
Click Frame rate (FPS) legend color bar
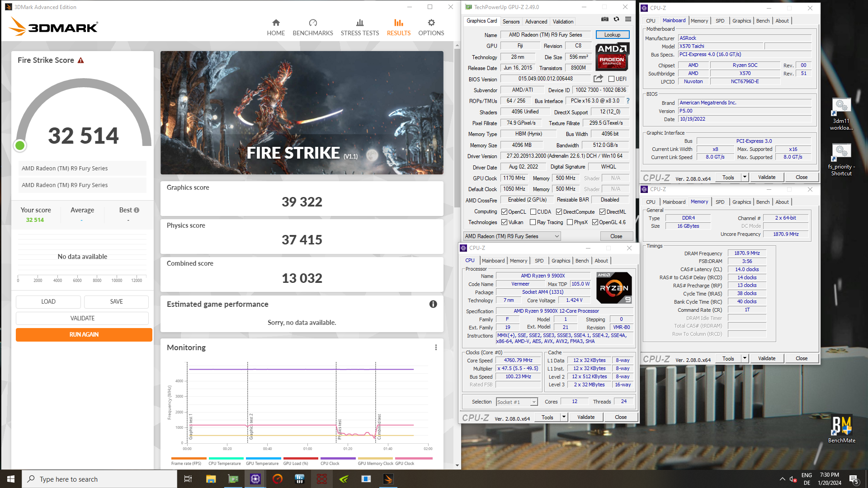189,459
